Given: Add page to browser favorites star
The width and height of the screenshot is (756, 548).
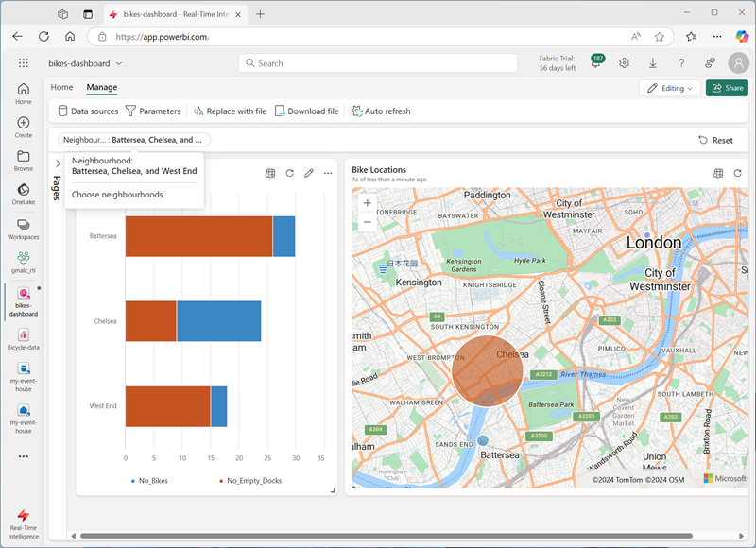Looking at the screenshot, I should [659, 37].
